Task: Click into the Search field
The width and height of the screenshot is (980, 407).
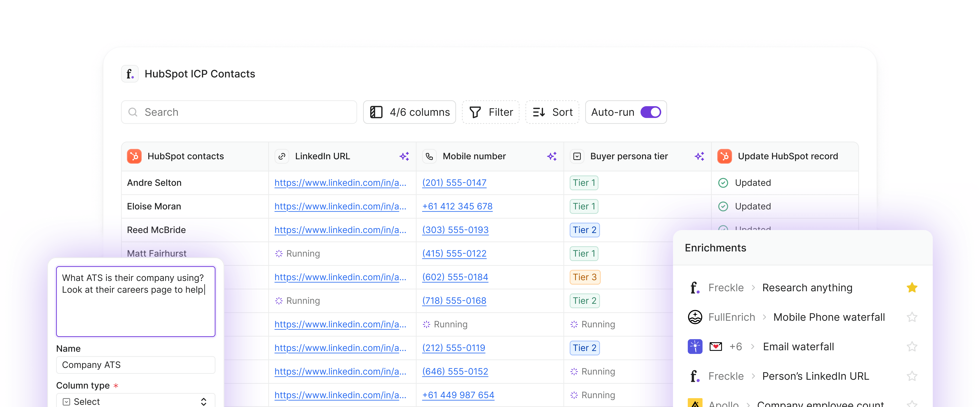Action: [x=239, y=112]
